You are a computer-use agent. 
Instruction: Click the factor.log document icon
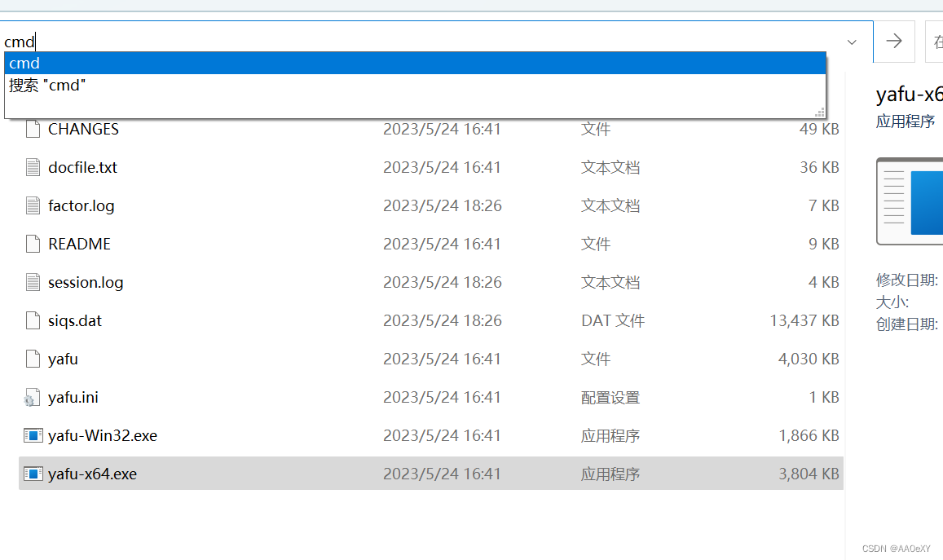point(33,205)
